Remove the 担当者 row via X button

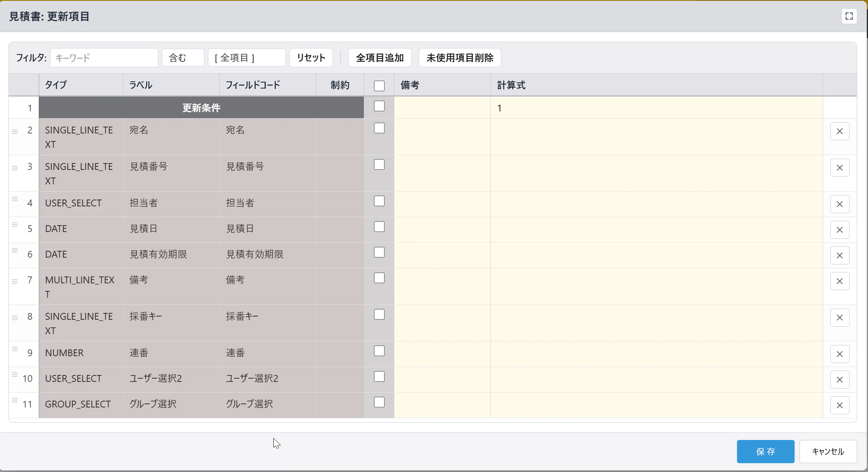(x=840, y=204)
